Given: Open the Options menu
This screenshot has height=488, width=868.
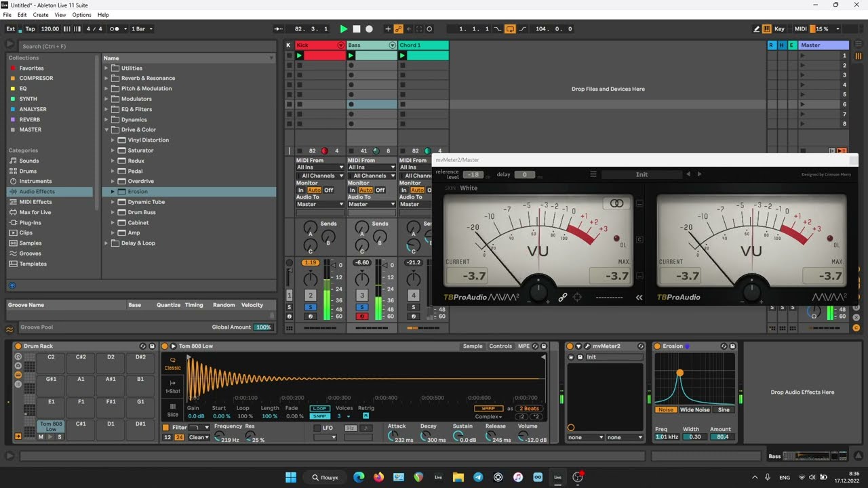Looking at the screenshot, I should 81,14.
